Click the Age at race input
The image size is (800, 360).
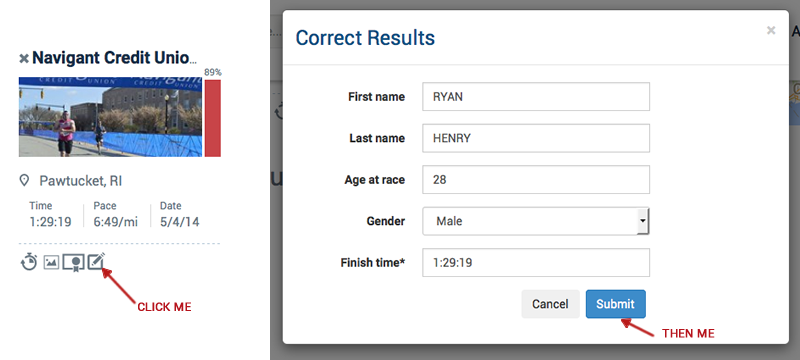click(536, 179)
